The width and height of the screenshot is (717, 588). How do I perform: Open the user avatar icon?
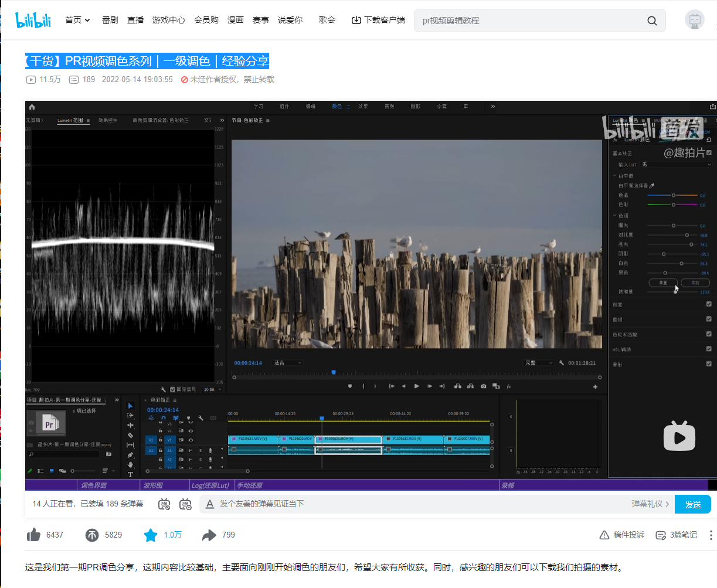(x=695, y=20)
